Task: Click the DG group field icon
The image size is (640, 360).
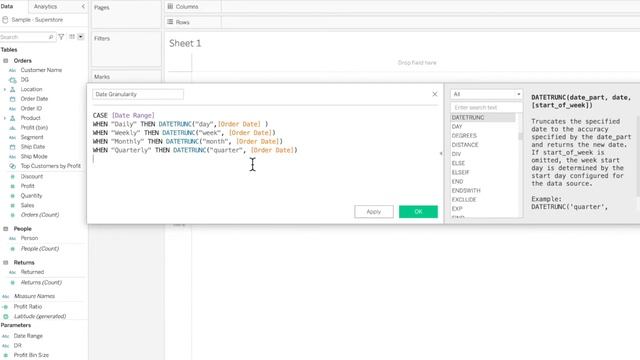Action: coord(12,80)
